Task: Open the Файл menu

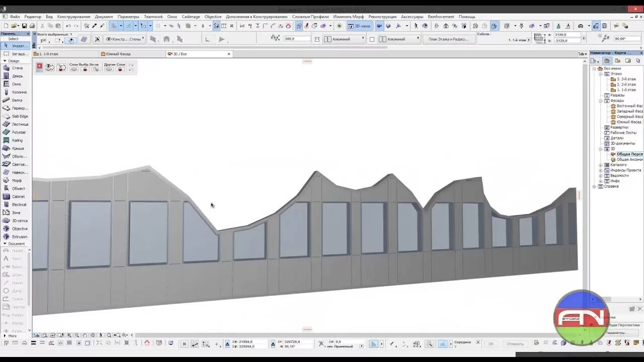Action: click(15, 17)
